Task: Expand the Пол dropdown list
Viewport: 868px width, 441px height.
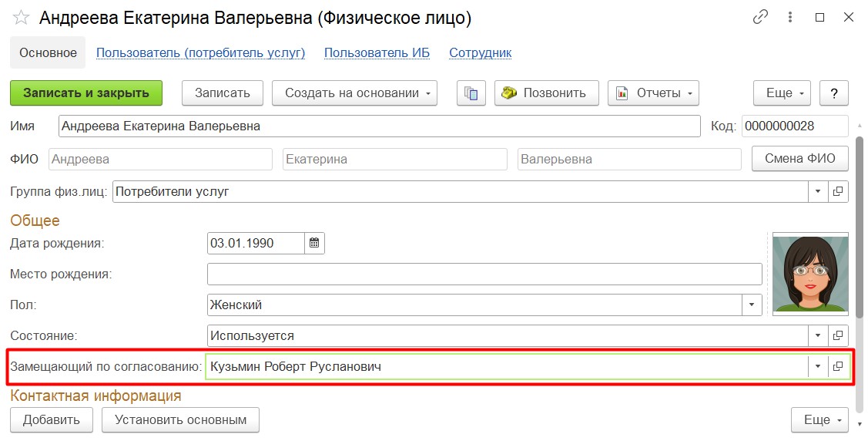Action: pyautogui.click(x=752, y=305)
